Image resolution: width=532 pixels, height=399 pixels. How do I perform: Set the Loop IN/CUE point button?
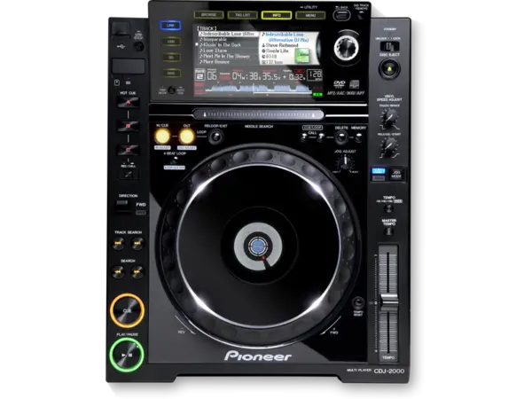click(x=162, y=137)
